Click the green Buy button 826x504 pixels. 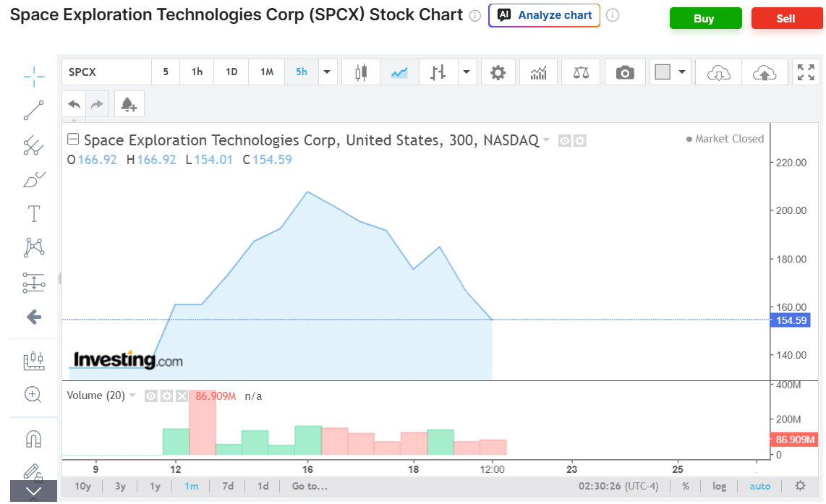pyautogui.click(x=705, y=18)
